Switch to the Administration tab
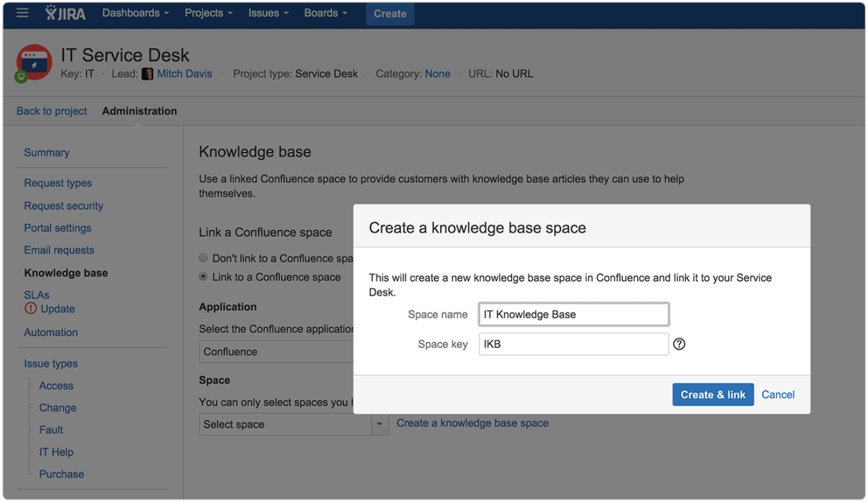Image resolution: width=868 pixels, height=502 pixels. pyautogui.click(x=139, y=111)
